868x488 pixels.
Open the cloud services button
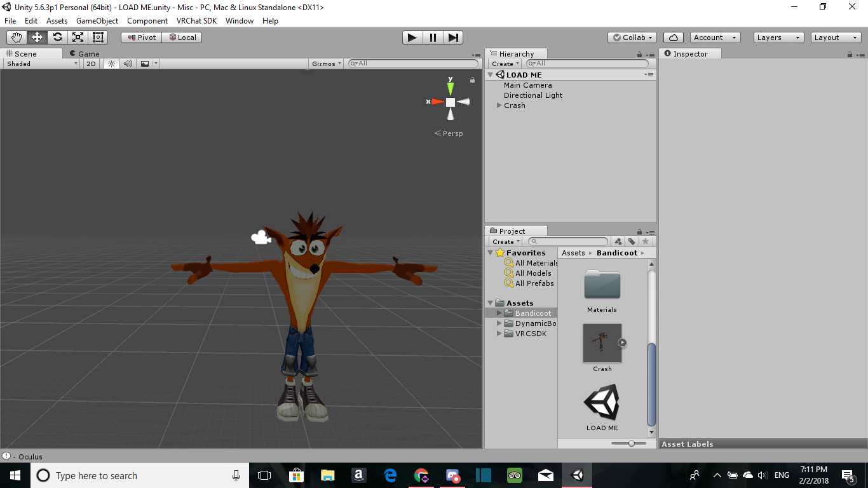coord(673,37)
